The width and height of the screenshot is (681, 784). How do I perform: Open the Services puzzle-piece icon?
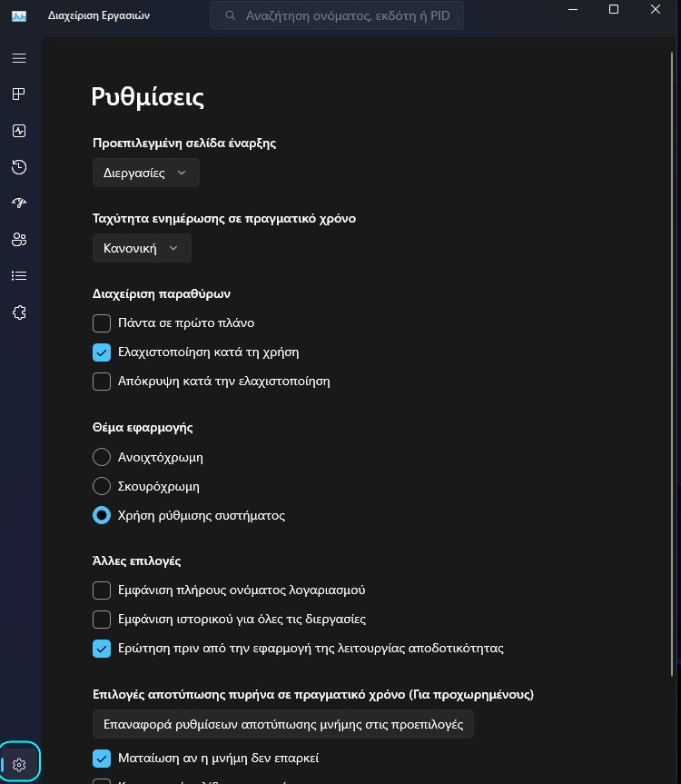[x=19, y=313]
